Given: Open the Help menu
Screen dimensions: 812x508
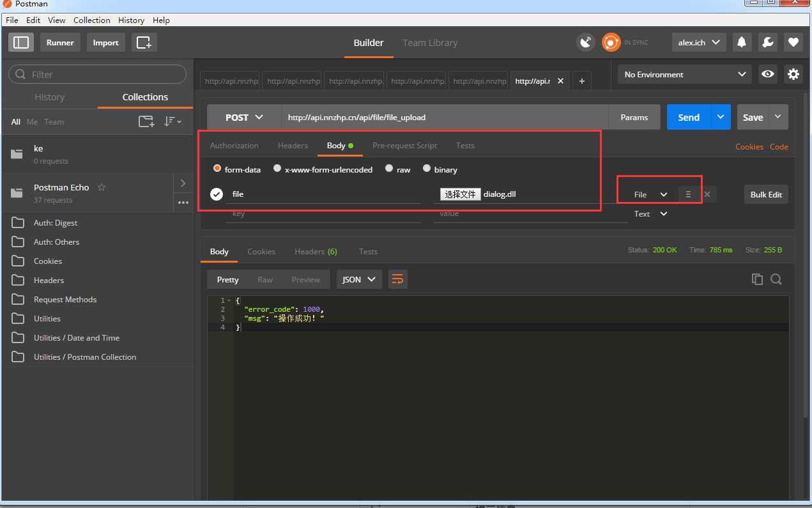Looking at the screenshot, I should coord(161,20).
